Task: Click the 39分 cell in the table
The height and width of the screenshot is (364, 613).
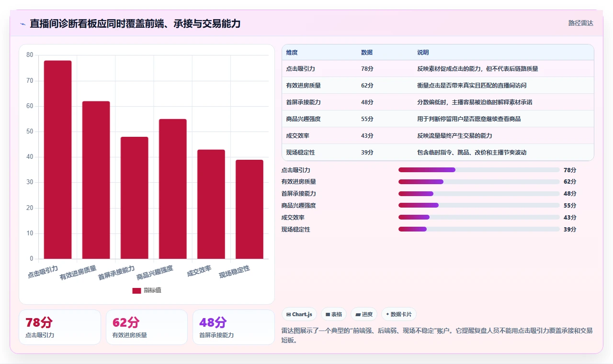Action: (x=367, y=153)
